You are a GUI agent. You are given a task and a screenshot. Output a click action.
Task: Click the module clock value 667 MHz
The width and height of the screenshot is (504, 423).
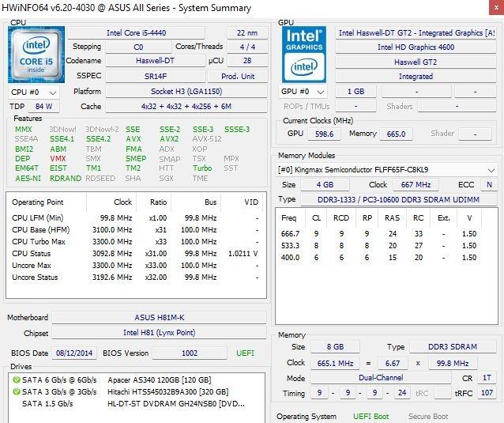coord(416,185)
